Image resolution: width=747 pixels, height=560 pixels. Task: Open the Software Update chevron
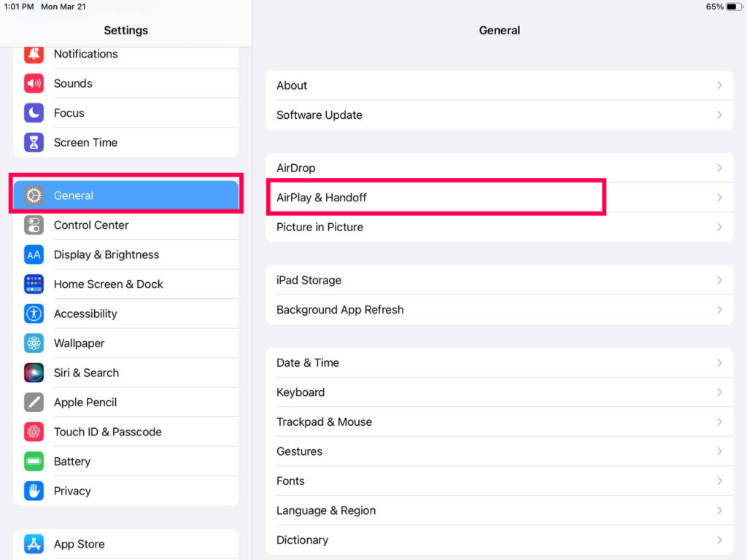[719, 115]
